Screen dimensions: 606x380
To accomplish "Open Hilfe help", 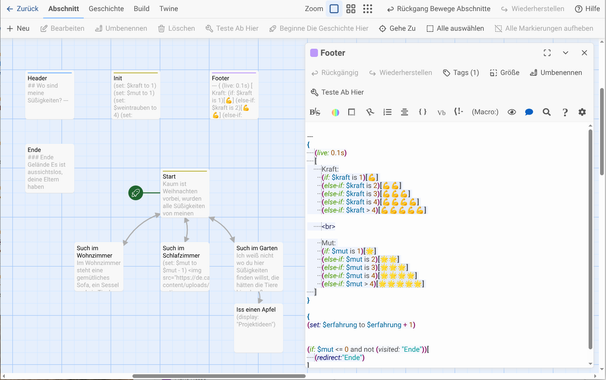I will point(587,9).
